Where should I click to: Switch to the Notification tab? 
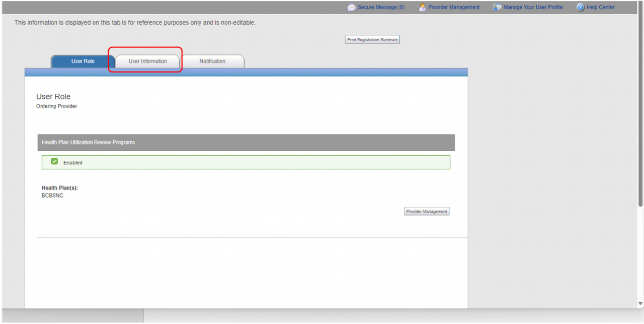(x=212, y=61)
